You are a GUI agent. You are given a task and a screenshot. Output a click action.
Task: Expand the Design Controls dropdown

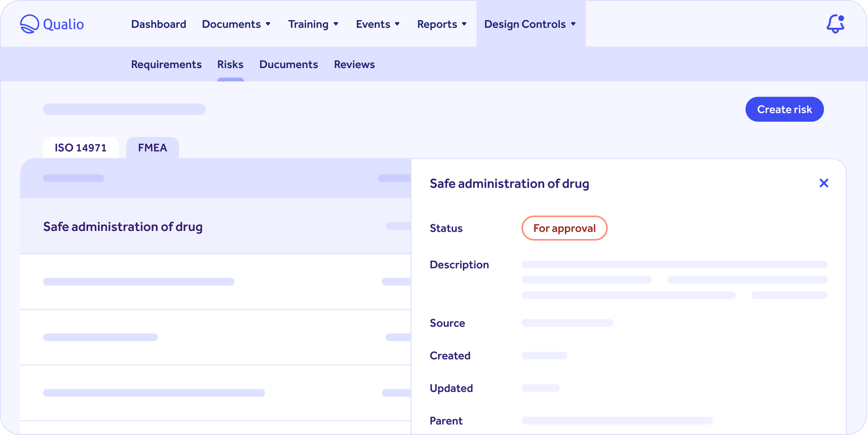pyautogui.click(x=530, y=24)
